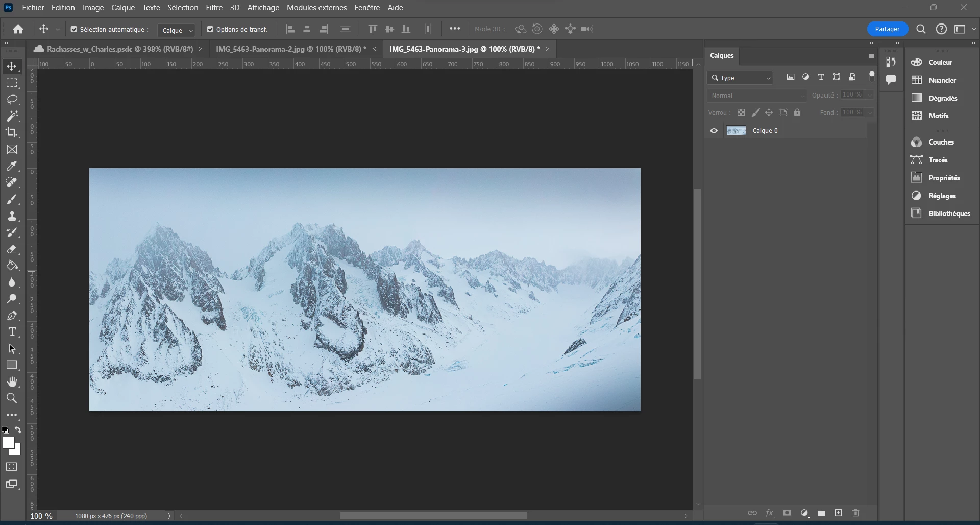
Task: Select the Clone Stamp tool
Action: (12, 216)
